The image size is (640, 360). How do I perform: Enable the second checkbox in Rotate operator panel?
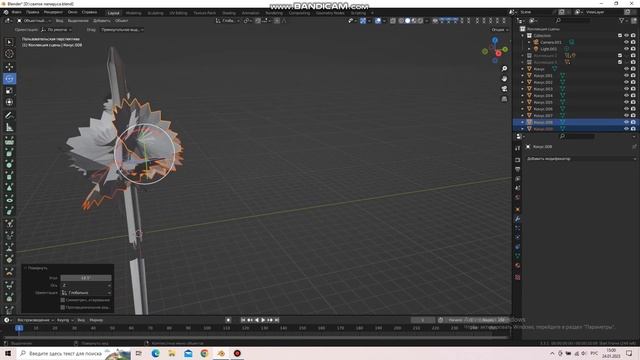point(62,307)
